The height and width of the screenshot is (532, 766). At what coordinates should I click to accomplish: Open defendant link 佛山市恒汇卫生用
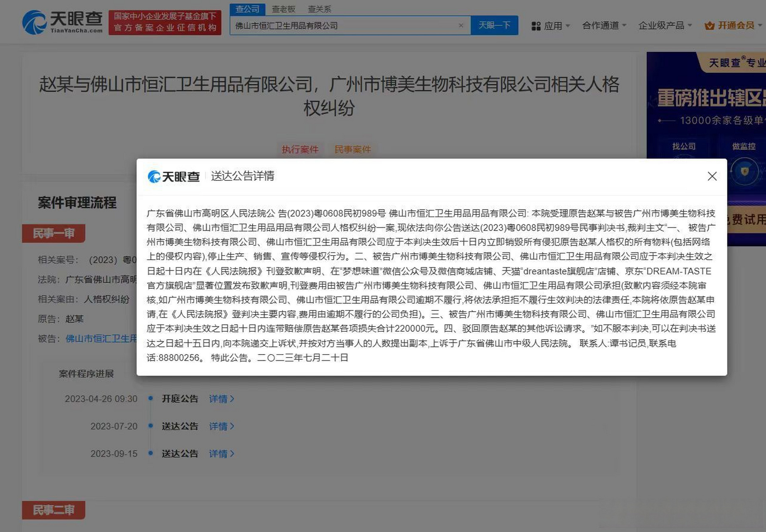101,339
